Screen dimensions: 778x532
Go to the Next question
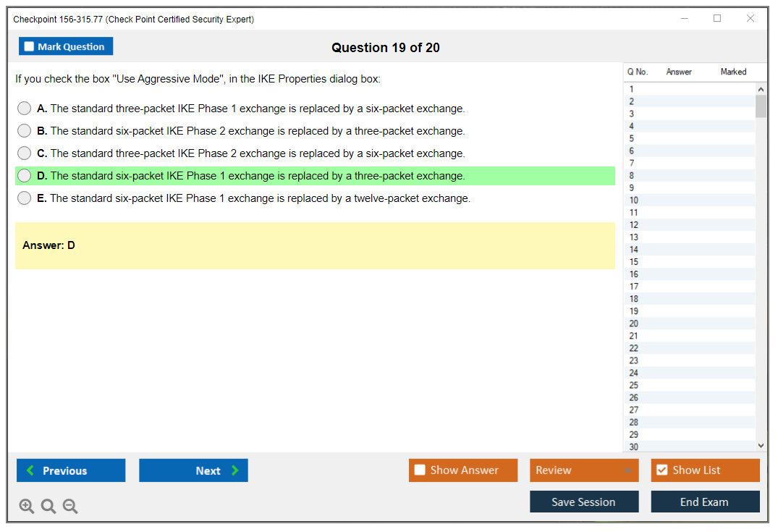[x=193, y=470]
